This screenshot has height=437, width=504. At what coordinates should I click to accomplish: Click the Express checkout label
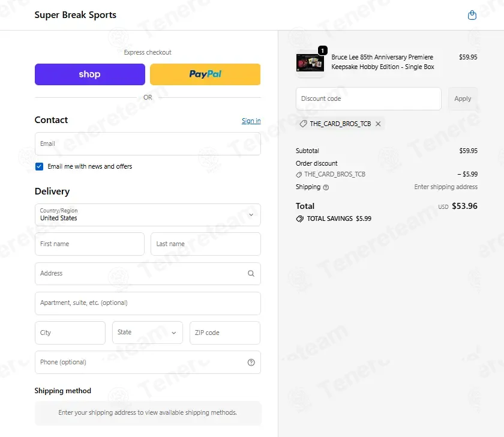click(148, 52)
